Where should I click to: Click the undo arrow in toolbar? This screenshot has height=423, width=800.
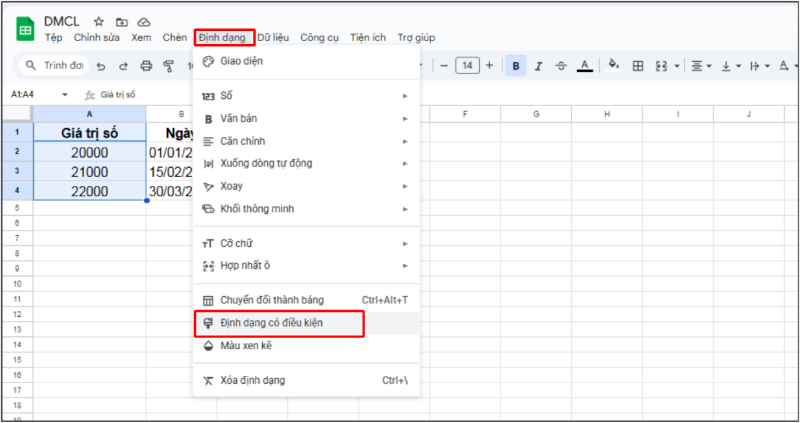[x=101, y=66]
